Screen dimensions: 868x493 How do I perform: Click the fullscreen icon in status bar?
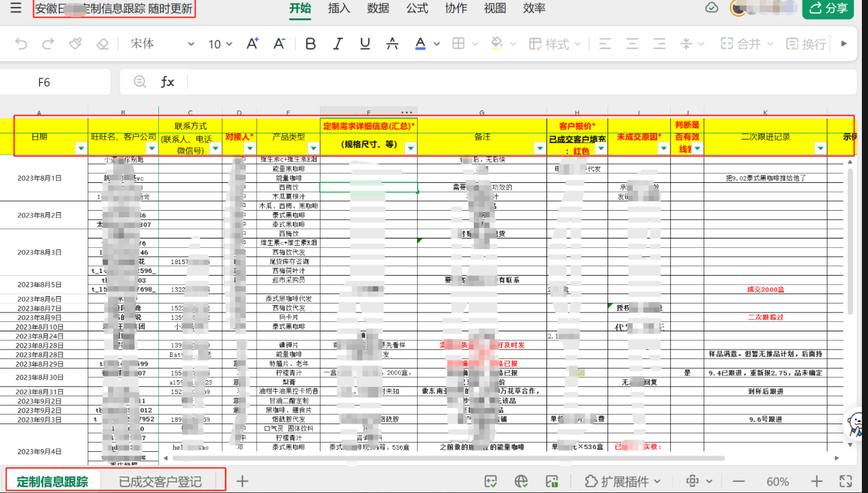845,481
